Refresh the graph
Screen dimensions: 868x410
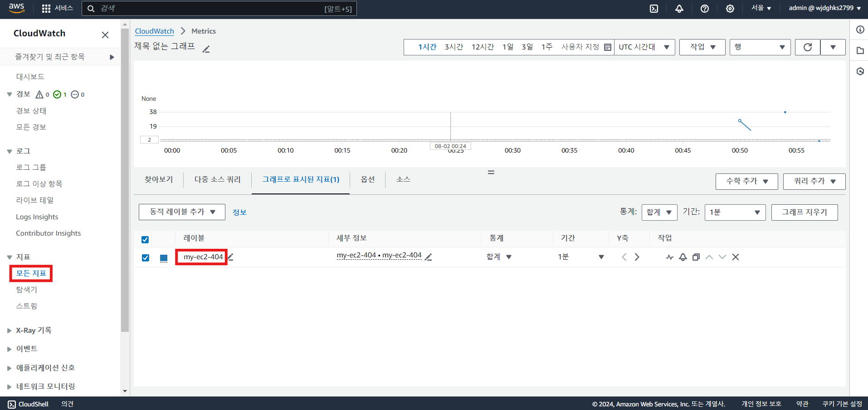click(808, 47)
